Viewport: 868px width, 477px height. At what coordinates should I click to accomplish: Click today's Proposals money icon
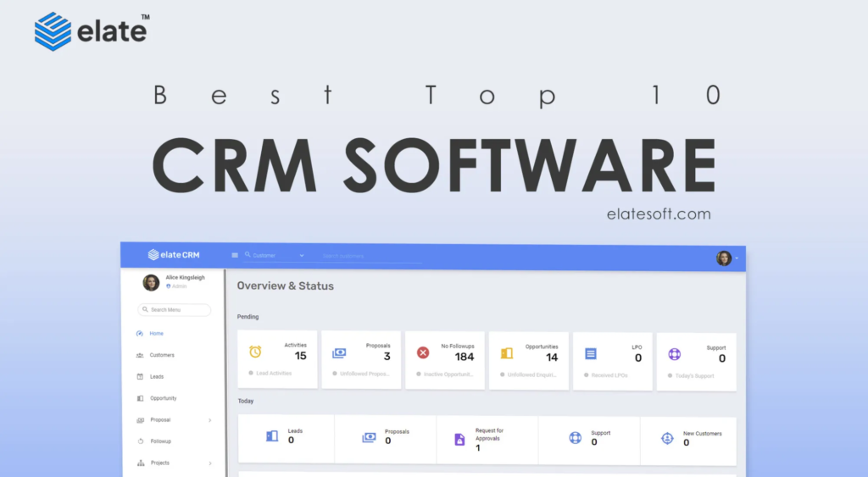369,437
